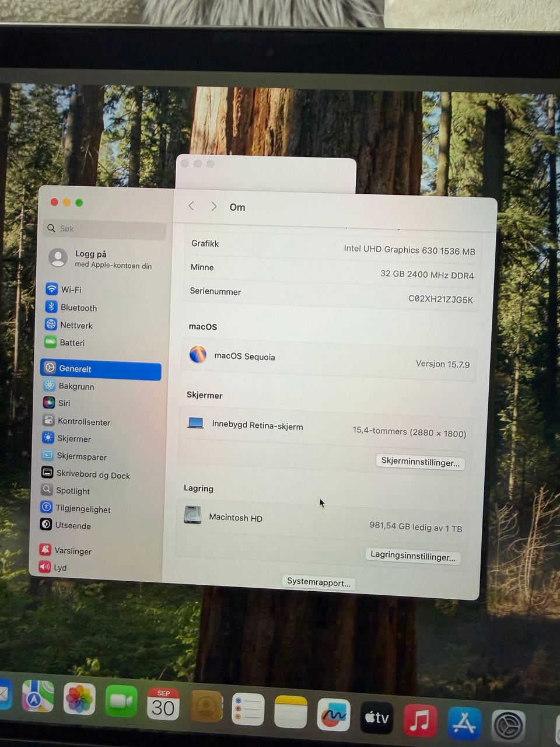Click the Innebygd Retina-skjerm laptop icon
Screen dimensions: 560x747
[x=196, y=423]
